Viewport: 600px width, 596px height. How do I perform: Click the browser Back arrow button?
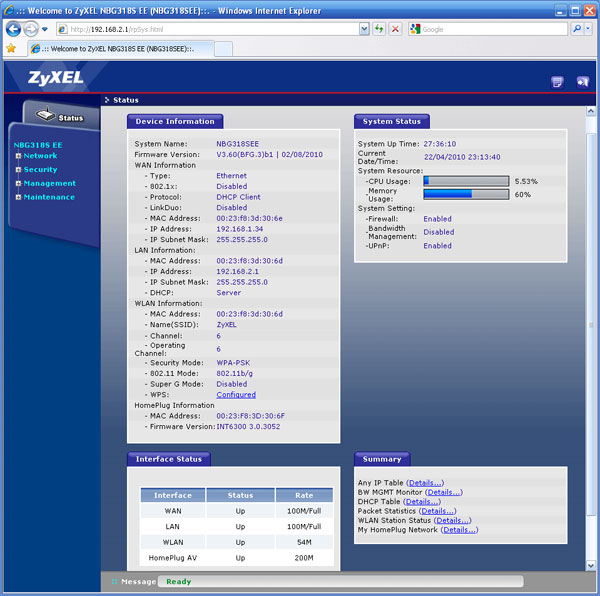click(x=13, y=29)
